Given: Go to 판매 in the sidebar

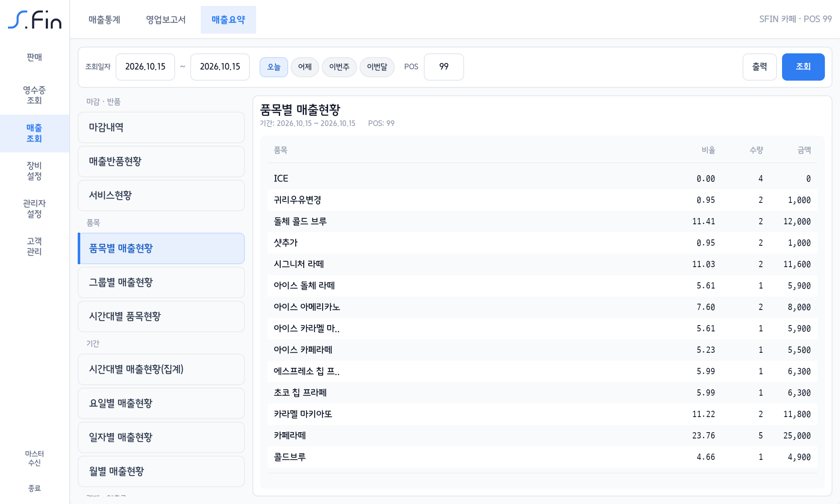Looking at the screenshot, I should point(34,57).
